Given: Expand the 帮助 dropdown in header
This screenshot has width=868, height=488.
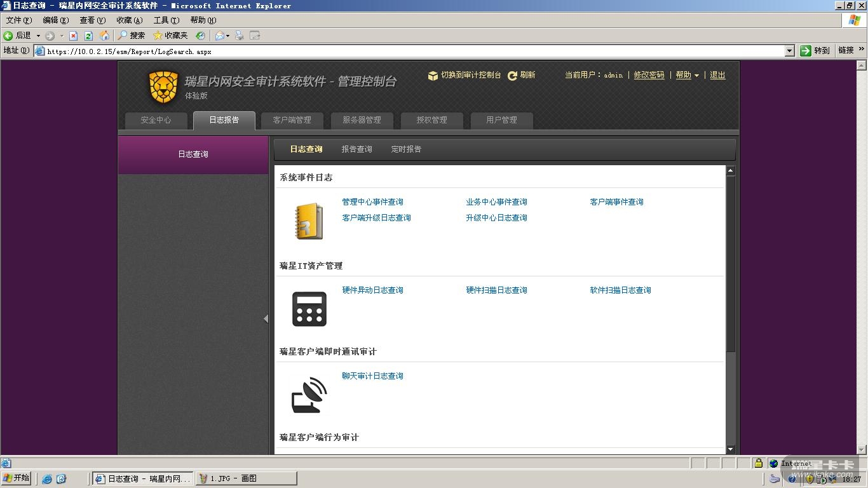Looking at the screenshot, I should 687,75.
